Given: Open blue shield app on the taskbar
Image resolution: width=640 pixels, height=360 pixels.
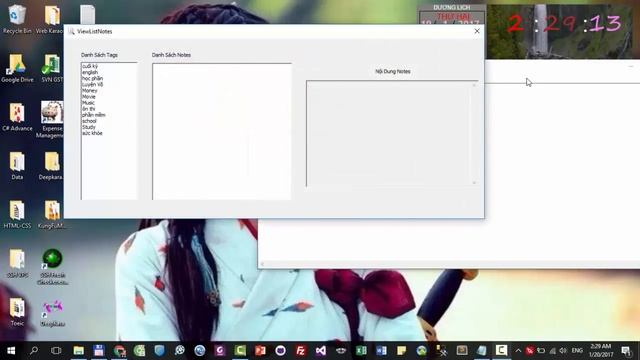Looking at the screenshot, I should 159,351.
